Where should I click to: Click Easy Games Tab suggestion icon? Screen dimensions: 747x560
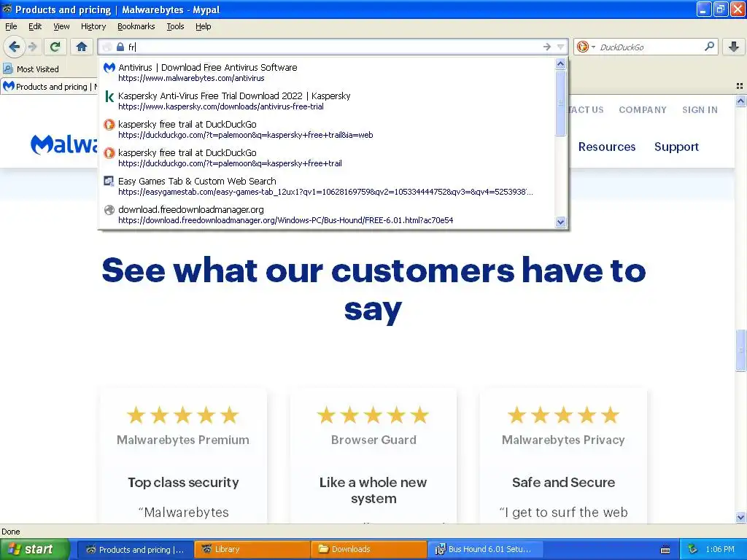(109, 181)
